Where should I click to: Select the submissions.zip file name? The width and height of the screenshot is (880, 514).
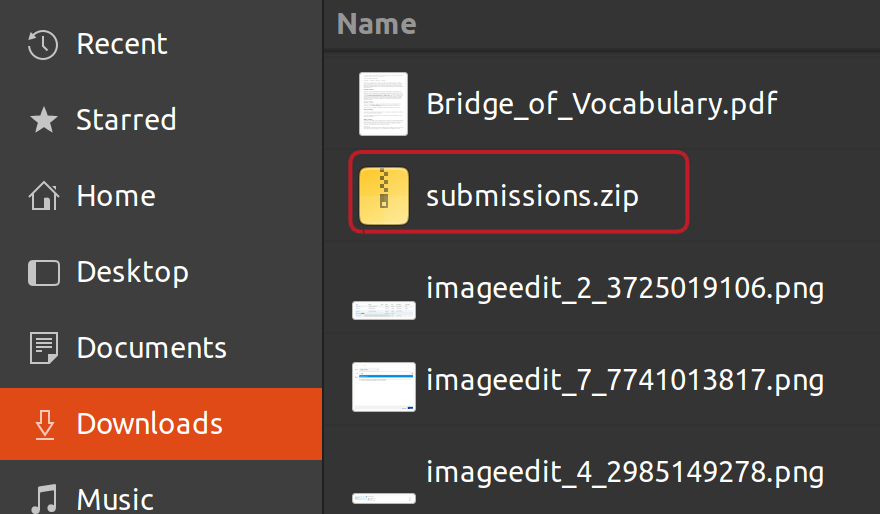tap(532, 196)
